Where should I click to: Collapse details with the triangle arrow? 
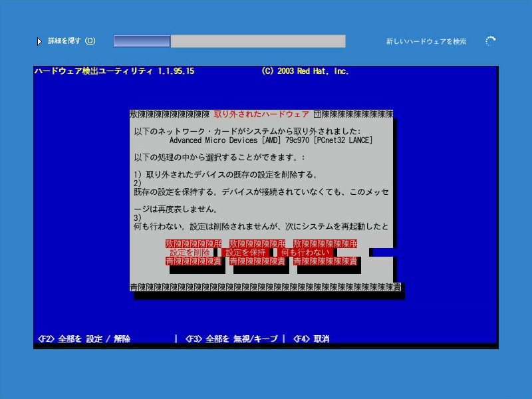tap(39, 41)
